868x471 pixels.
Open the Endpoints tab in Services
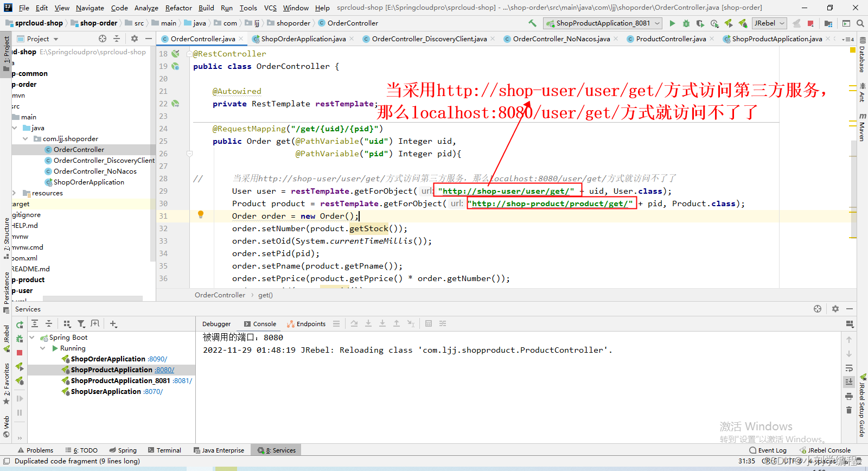[307, 324]
